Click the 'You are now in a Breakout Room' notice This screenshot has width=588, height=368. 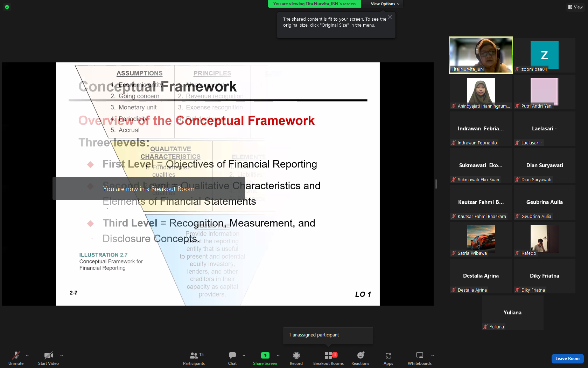tap(149, 189)
